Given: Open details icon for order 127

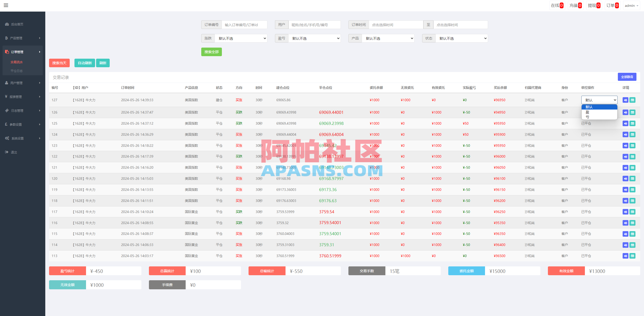Looking at the screenshot, I should click(633, 100).
